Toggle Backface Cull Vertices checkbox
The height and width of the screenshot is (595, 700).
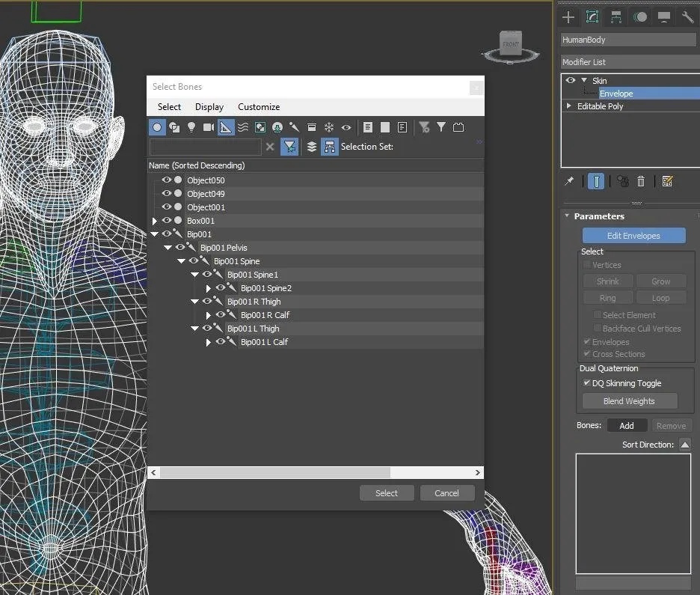click(597, 329)
